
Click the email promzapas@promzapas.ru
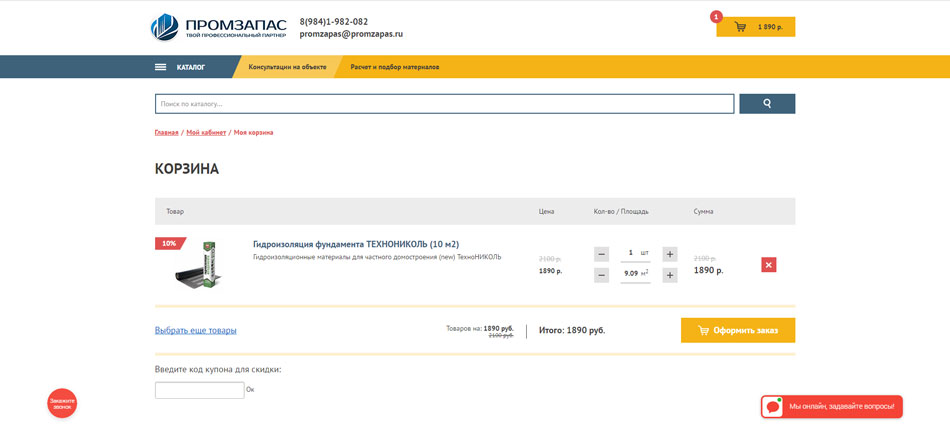[x=351, y=35]
